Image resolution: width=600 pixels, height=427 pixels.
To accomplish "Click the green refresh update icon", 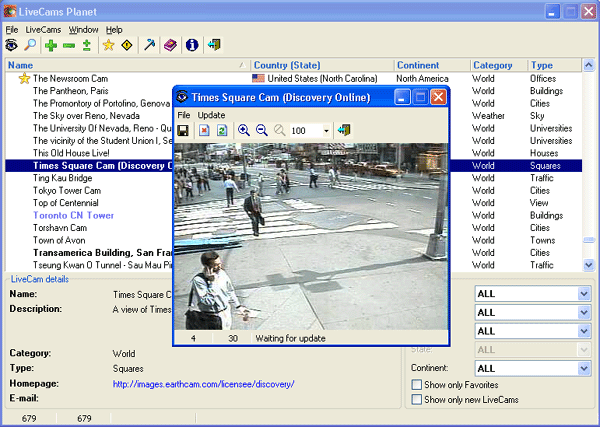I will 222,130.
